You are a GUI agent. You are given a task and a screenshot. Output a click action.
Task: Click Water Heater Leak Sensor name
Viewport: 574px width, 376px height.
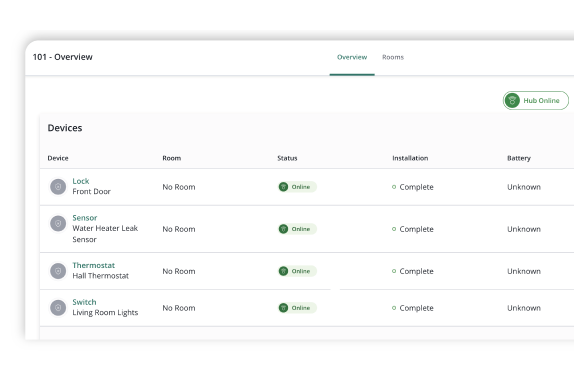[105, 234]
